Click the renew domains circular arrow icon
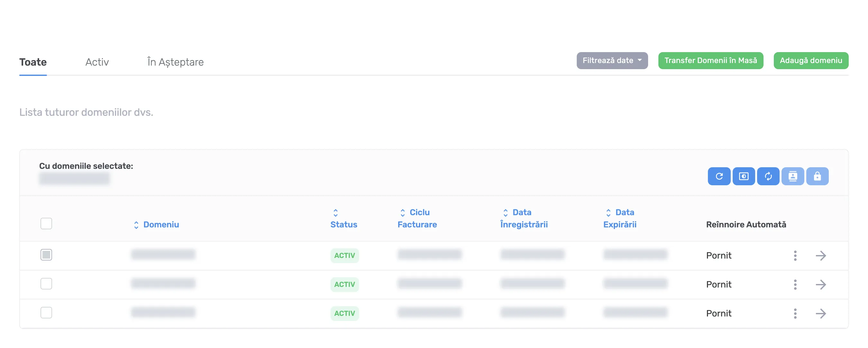868x348 pixels. 719,176
